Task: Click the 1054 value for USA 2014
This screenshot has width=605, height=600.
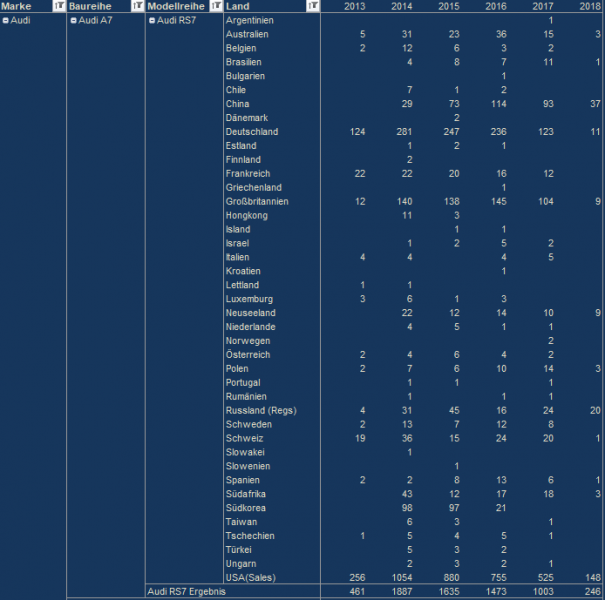Action: 402,578
